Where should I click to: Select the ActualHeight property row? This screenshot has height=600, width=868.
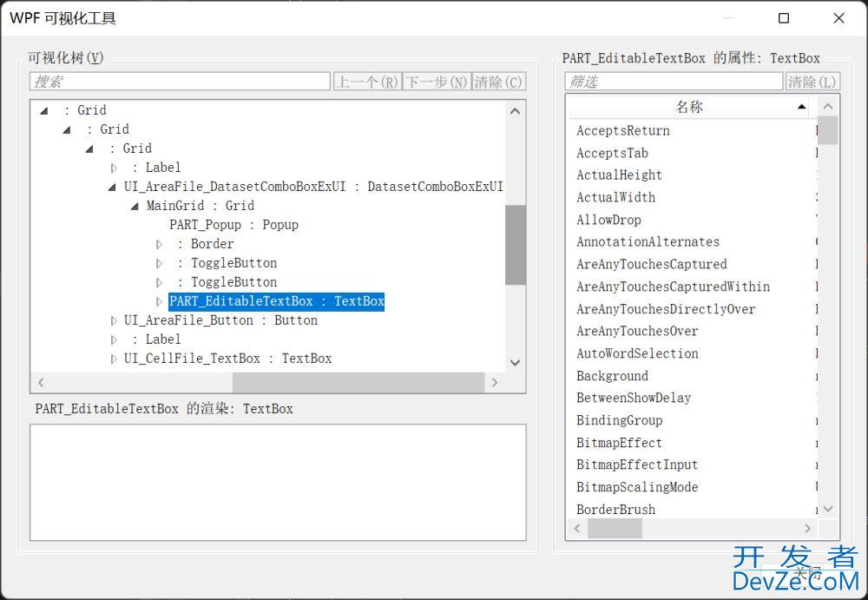click(x=693, y=175)
